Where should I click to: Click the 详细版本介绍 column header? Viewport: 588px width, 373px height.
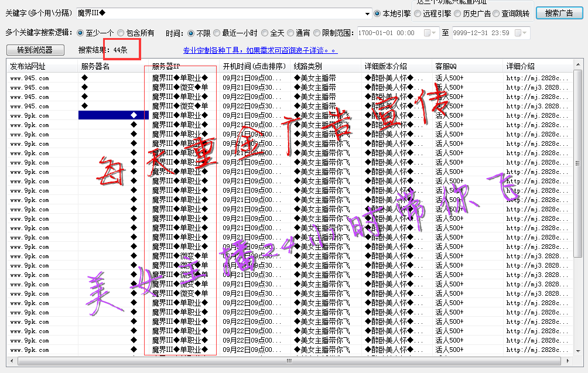(x=396, y=66)
